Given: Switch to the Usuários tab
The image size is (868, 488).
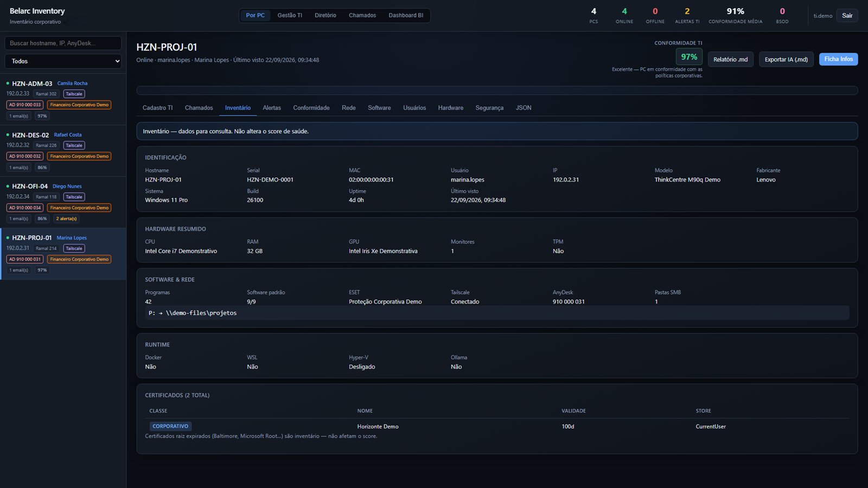Looking at the screenshot, I should pos(414,108).
